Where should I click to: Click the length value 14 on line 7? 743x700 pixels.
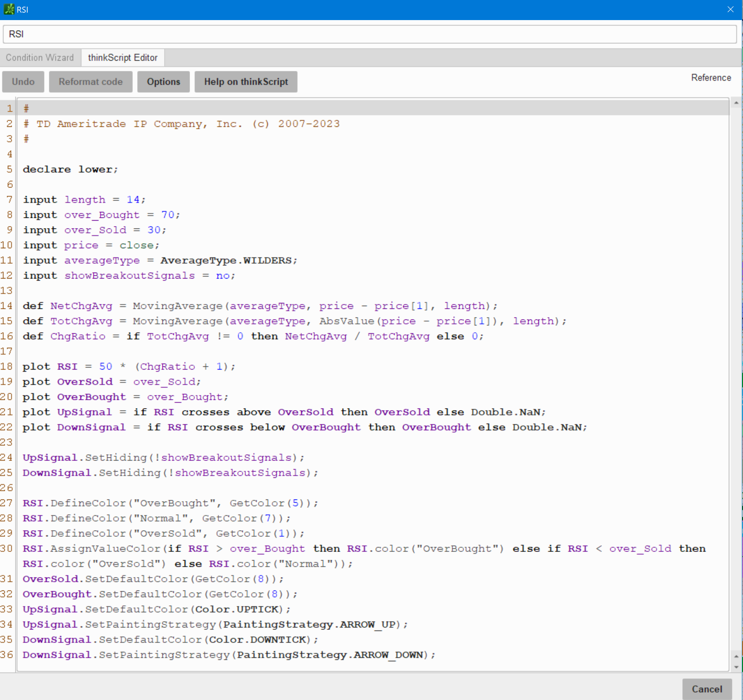tap(133, 200)
